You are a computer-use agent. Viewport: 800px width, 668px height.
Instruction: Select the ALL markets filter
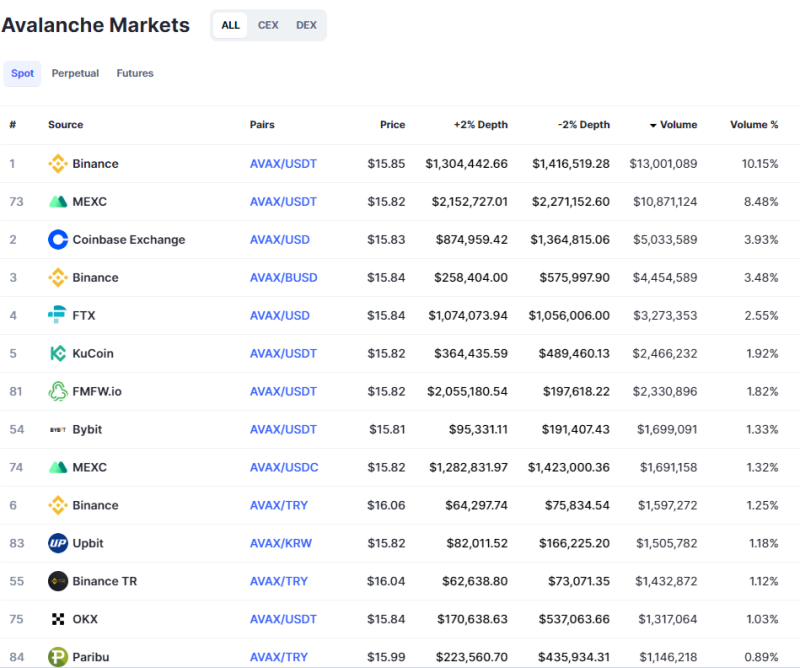coord(231,25)
